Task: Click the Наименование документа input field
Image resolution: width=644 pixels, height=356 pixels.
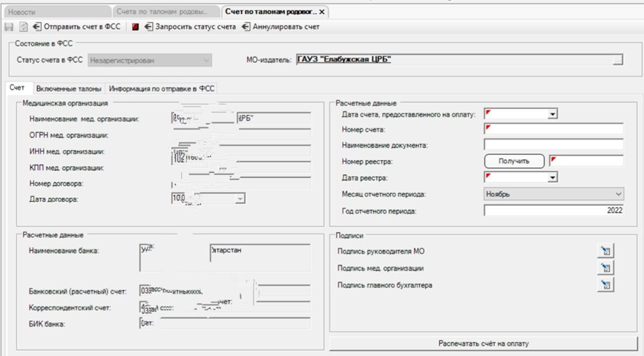Action: pyautogui.click(x=553, y=145)
